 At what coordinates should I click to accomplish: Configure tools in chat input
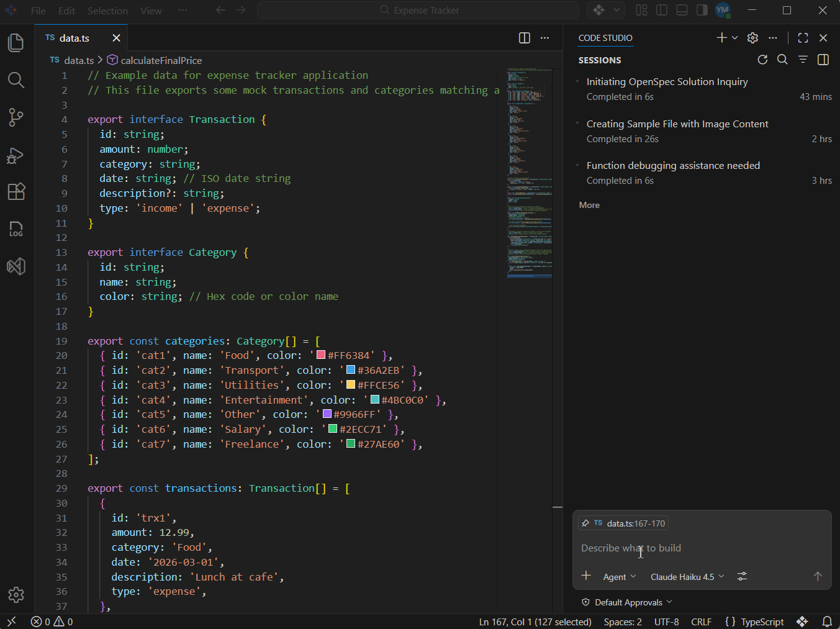pyautogui.click(x=742, y=577)
